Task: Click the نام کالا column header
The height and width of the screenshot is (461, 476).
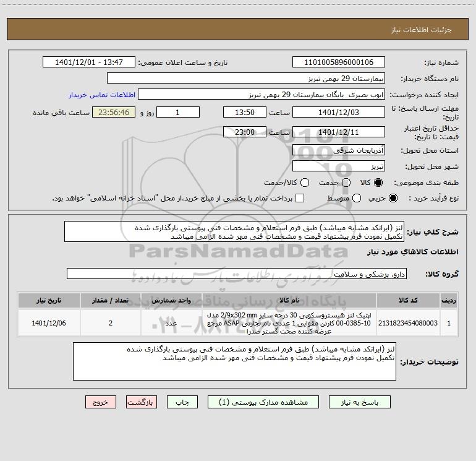Action: pyautogui.click(x=289, y=300)
